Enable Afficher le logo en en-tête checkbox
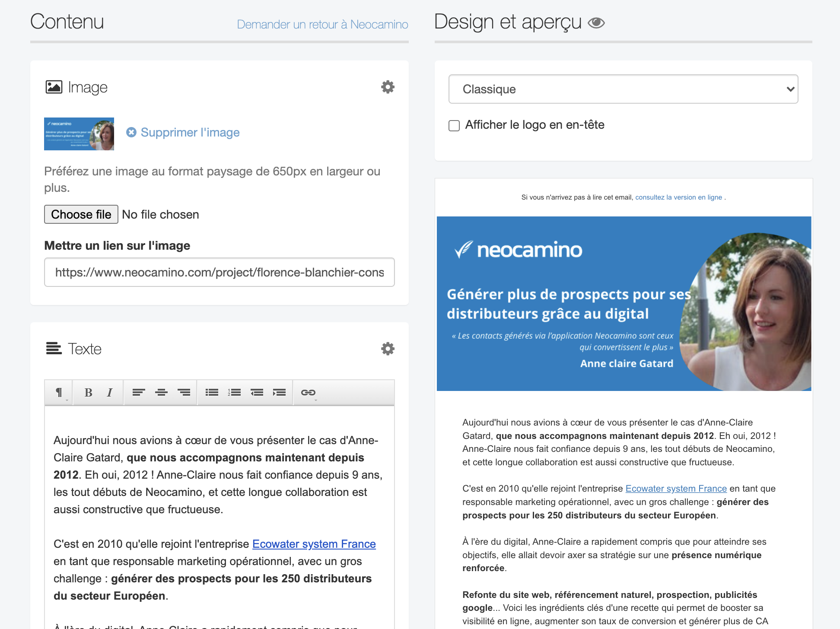Viewport: 840px width, 629px height. coord(454,126)
